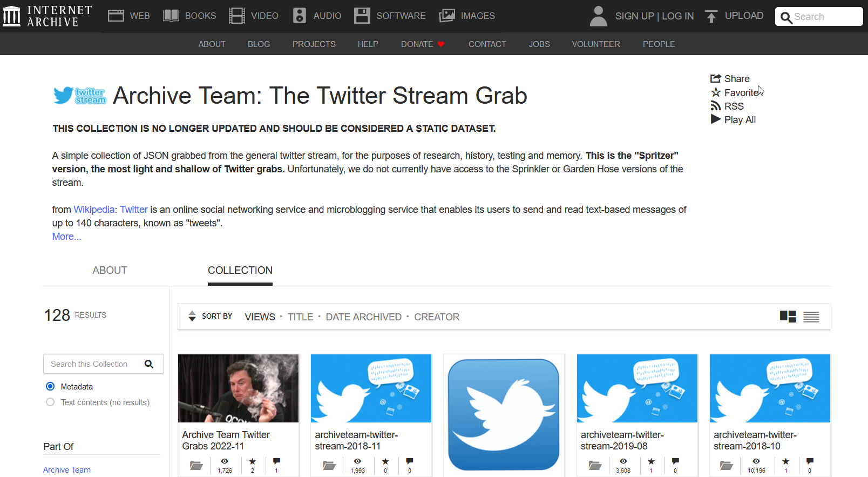Click the Play All triangle icon

point(716,119)
